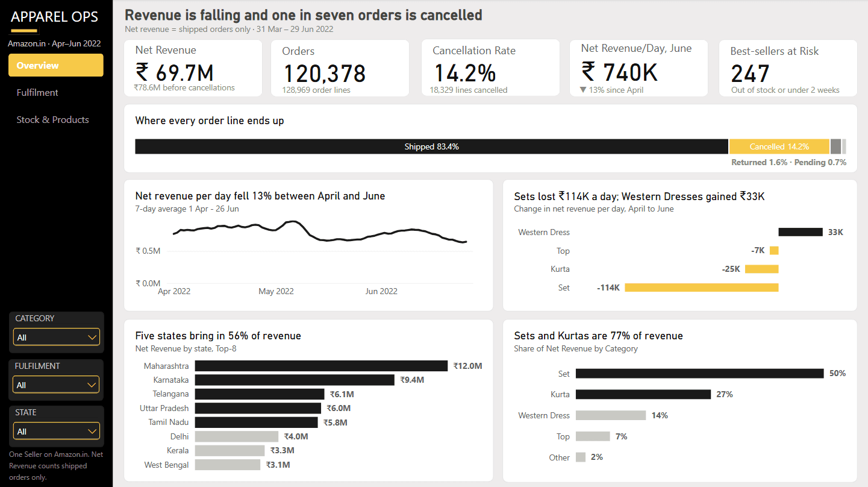
Task: Click the Kurta 27% share bar
Action: pyautogui.click(x=643, y=394)
